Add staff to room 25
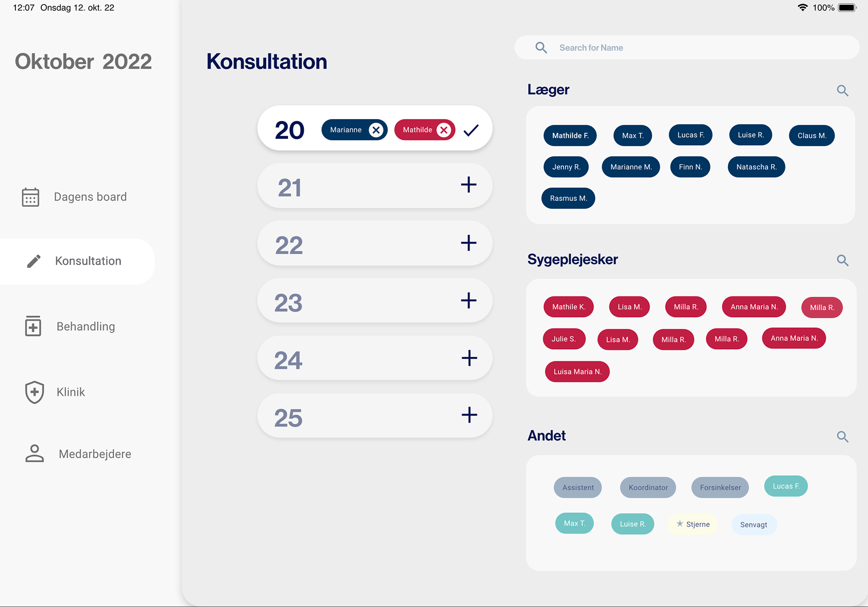Screen dimensions: 868x607 point(469,415)
